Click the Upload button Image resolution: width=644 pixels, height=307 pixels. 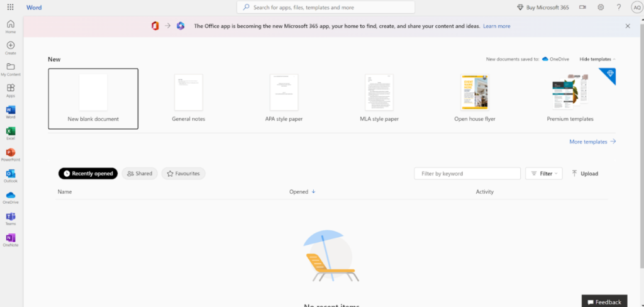(584, 174)
